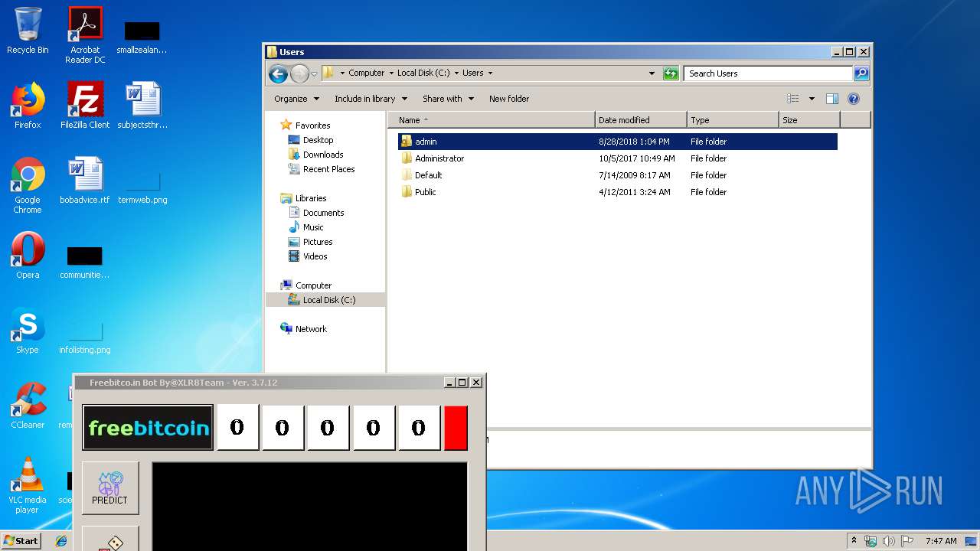The image size is (980, 551).
Task: Open the Recycle Bin desktop icon
Action: point(28,31)
